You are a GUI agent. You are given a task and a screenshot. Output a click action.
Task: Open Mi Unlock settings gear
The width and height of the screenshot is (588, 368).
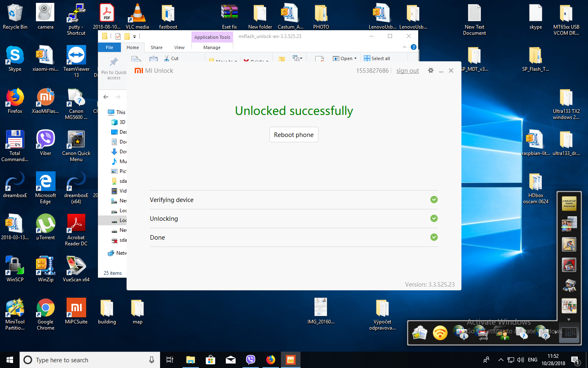click(430, 70)
